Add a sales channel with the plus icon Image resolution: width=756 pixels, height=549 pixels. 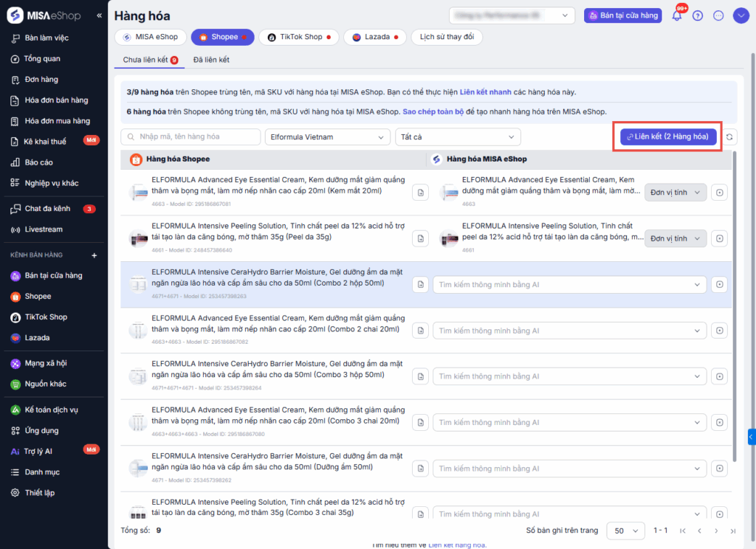click(x=94, y=255)
